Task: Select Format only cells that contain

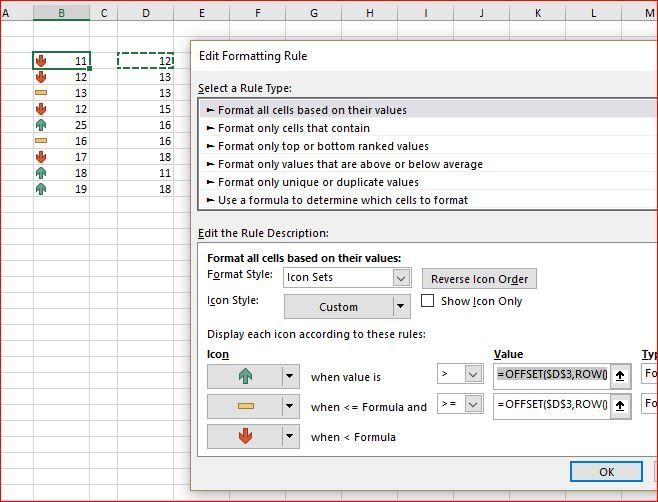Action: click(x=428, y=128)
